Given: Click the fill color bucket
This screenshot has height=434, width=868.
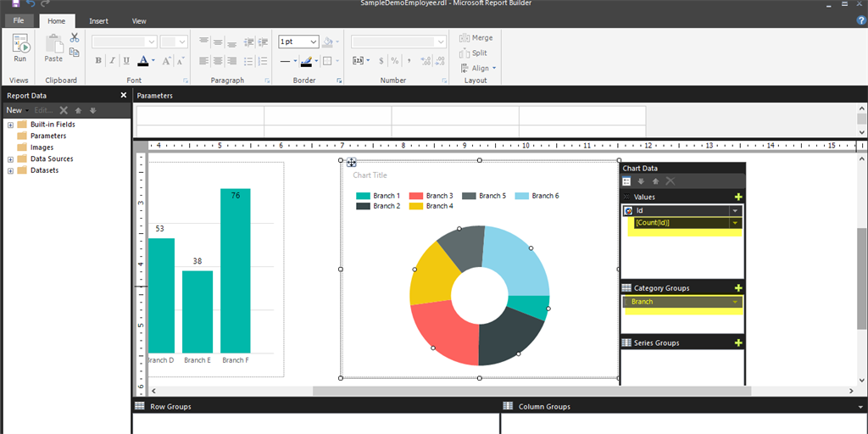Looking at the screenshot, I should (328, 42).
